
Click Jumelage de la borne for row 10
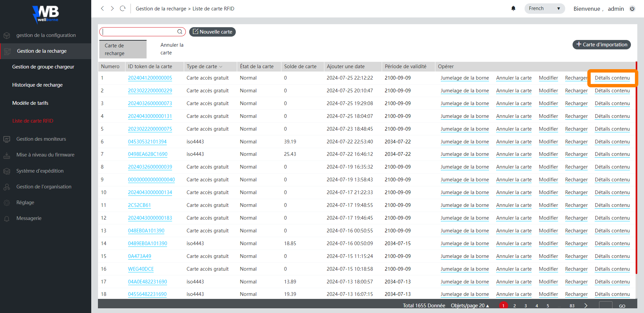pos(465,192)
